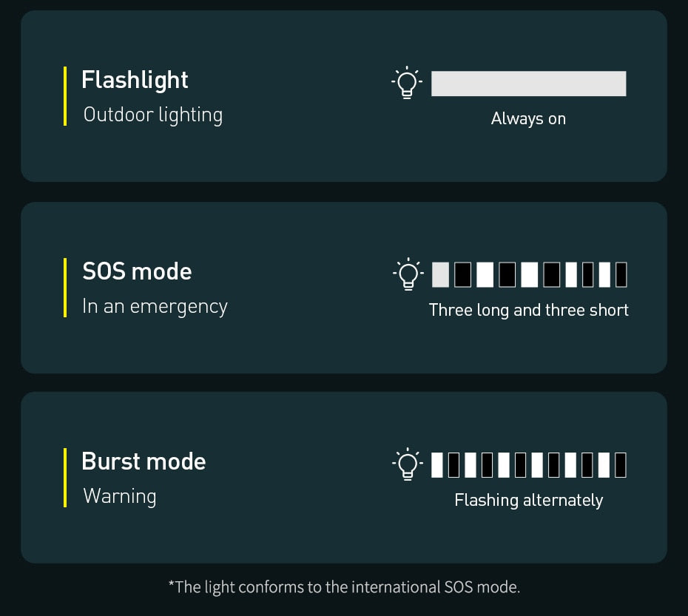Click the In an emergency subtitle
The image size is (688, 616).
point(155,306)
